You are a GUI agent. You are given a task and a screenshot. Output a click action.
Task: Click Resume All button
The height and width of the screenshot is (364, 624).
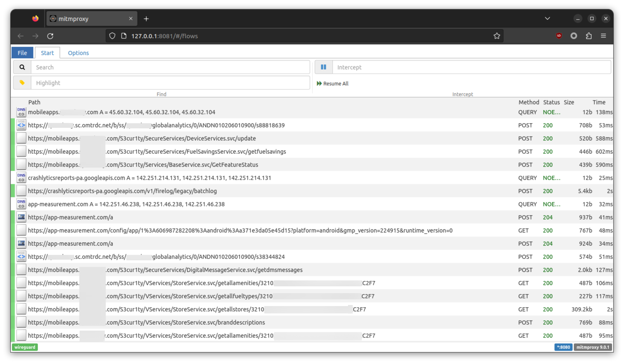pos(333,84)
